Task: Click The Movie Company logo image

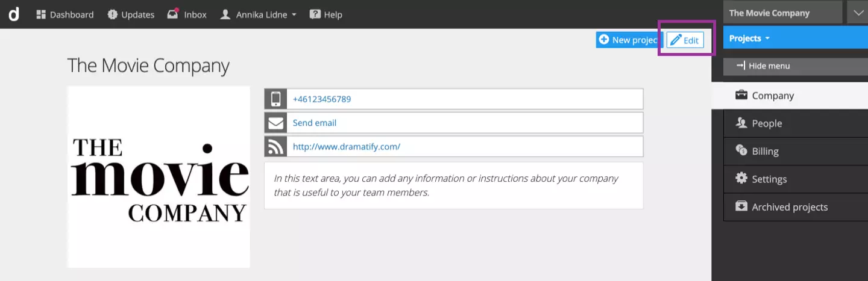Action: pyautogui.click(x=159, y=177)
